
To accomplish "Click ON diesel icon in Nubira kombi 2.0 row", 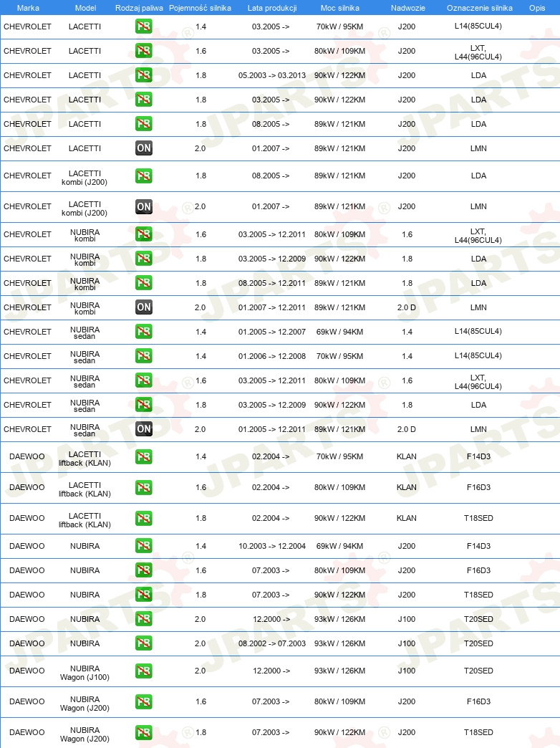I will click(x=143, y=307).
